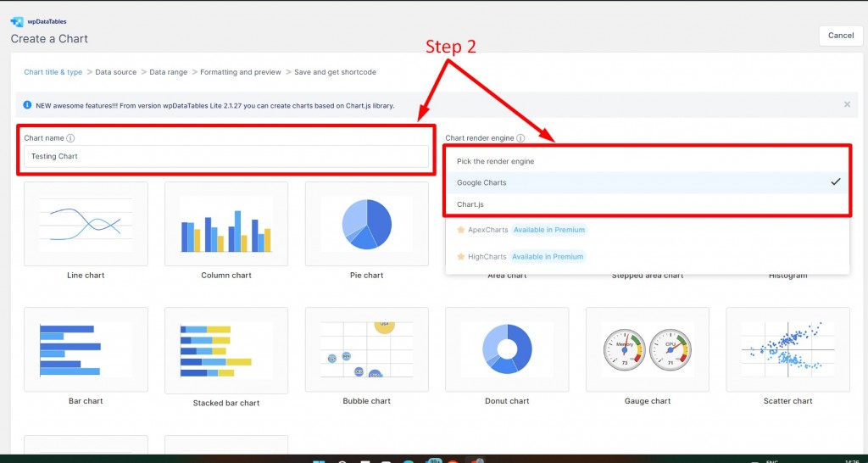Open the Formatting and preview step
This screenshot has height=463, width=868.
pos(241,72)
